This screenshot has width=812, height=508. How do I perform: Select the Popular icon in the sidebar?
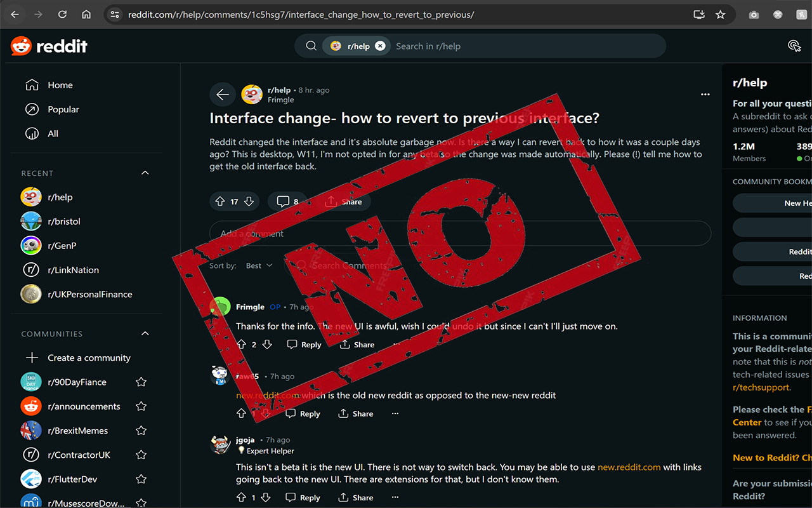(30, 109)
